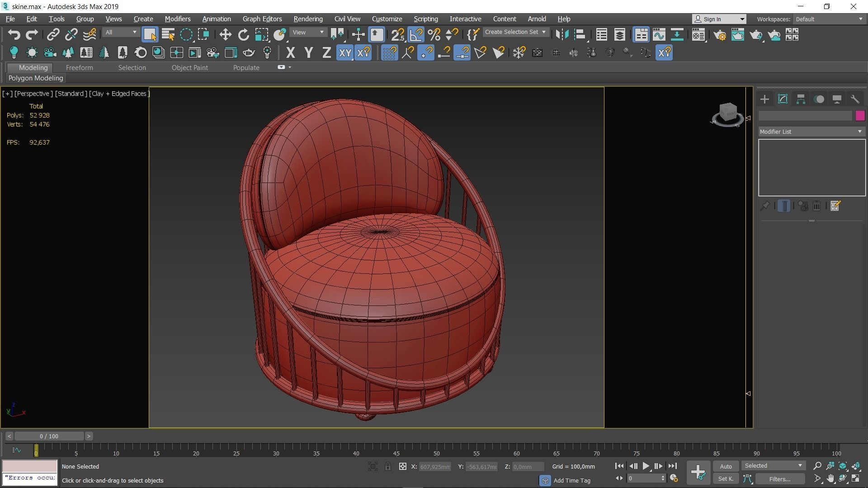Click the Redo arrow icon
The height and width of the screenshot is (488, 868).
click(32, 35)
